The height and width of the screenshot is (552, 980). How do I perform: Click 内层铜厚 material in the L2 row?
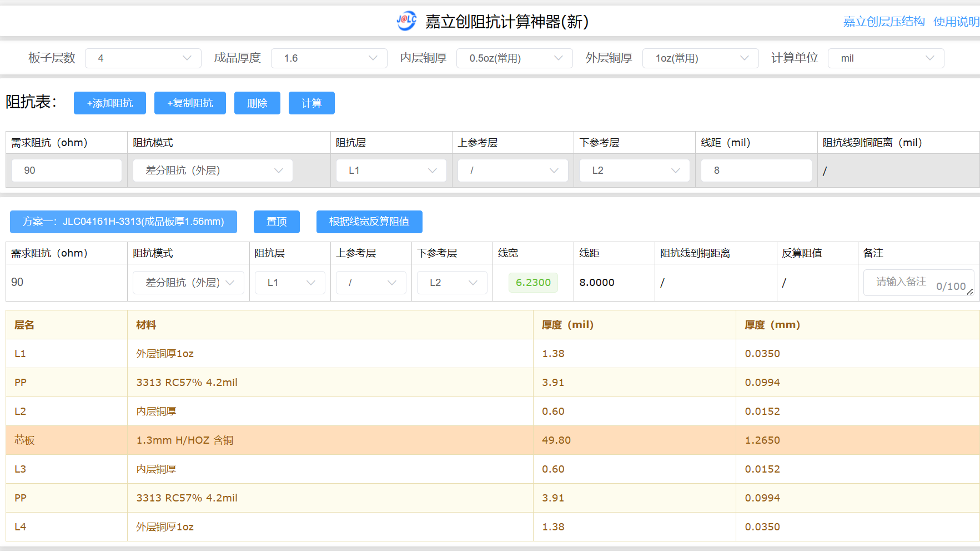[x=156, y=412]
